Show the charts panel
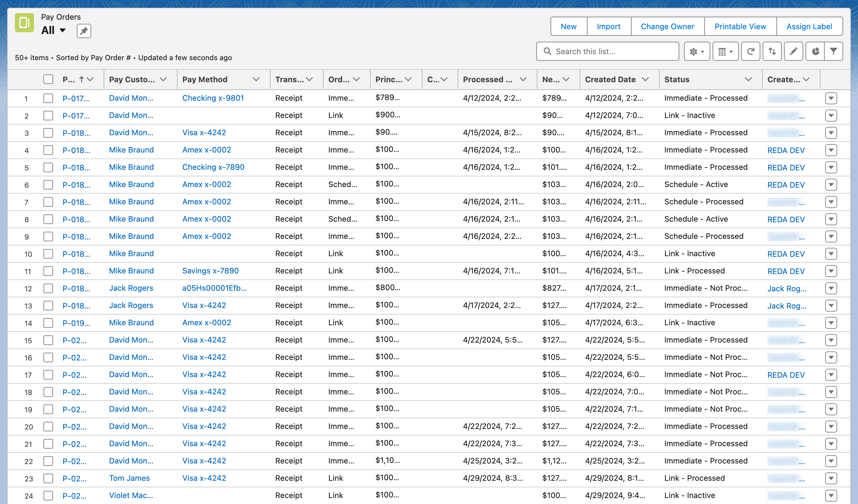The image size is (858, 504). click(815, 52)
